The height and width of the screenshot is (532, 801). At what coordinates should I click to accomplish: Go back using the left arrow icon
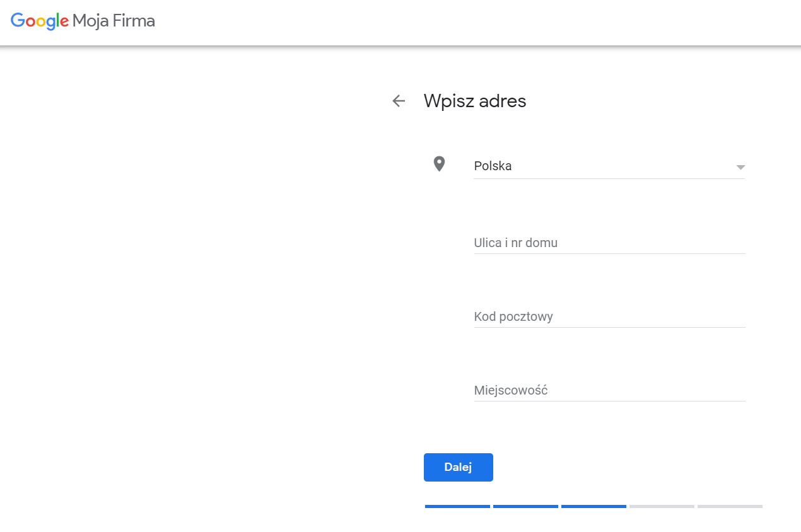click(399, 101)
